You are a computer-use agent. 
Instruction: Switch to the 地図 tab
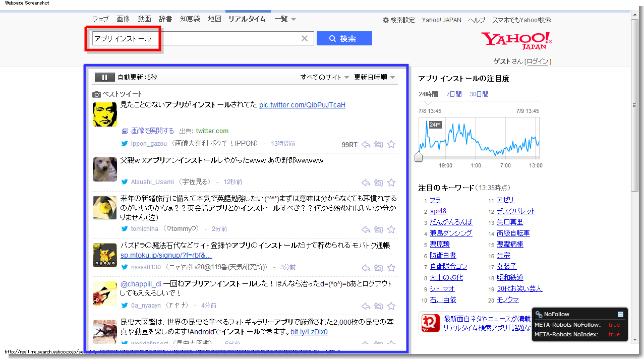[x=215, y=19]
